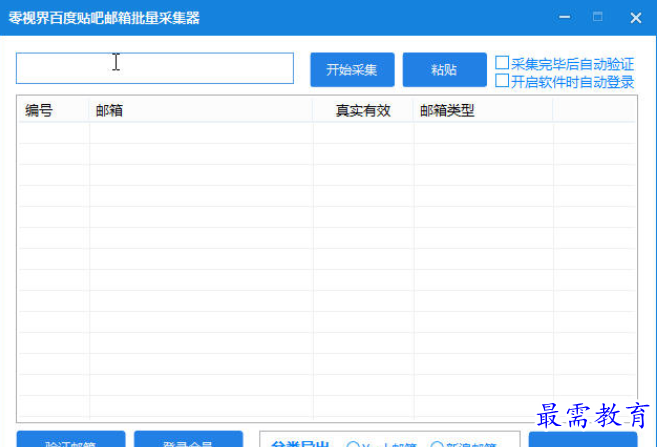Click the 粘贴 button
Screen dimensions: 658x447
[x=444, y=70]
